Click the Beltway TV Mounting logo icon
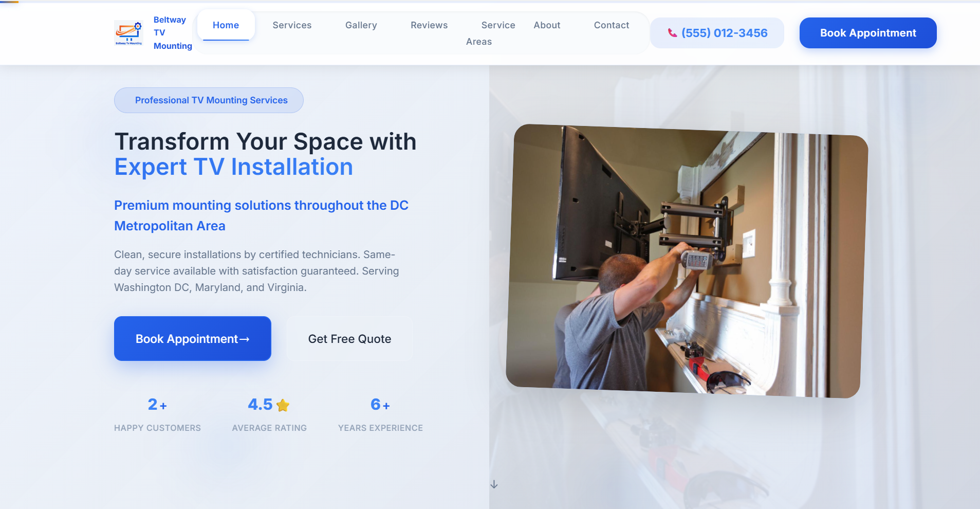Screen dimensions: 980x509 [x=128, y=33]
